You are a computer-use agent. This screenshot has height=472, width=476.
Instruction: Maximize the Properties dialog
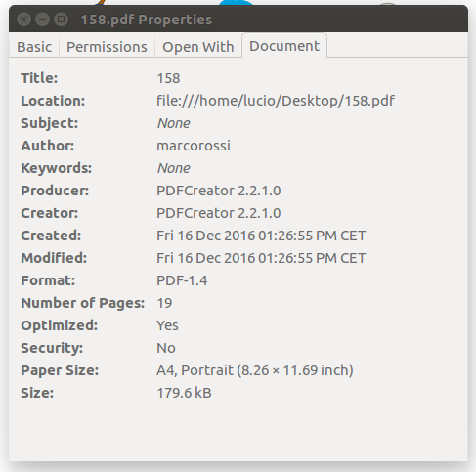point(61,20)
